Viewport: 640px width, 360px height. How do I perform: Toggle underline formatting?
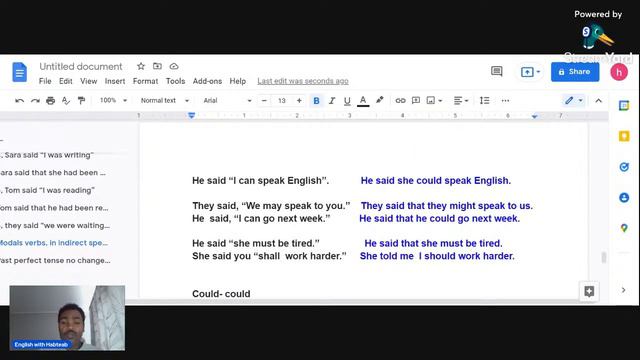(347, 101)
